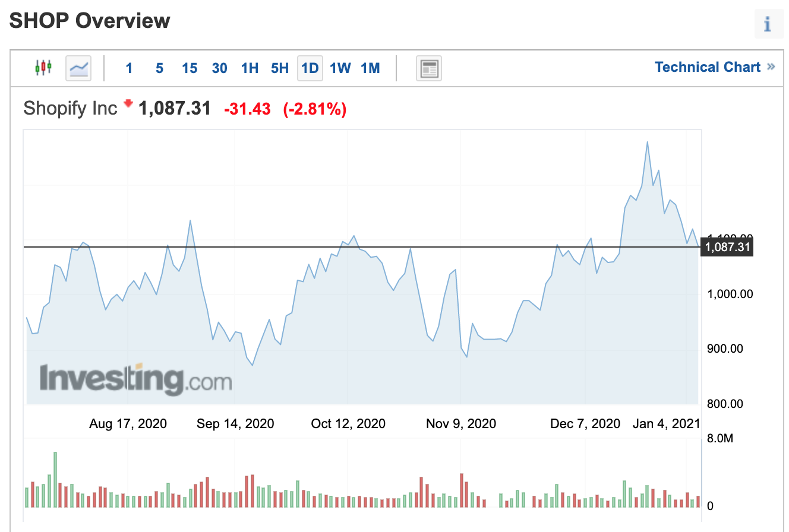Screen dimensions: 789x532
Task: Click the SHOP Overview heading
Action: [90, 21]
